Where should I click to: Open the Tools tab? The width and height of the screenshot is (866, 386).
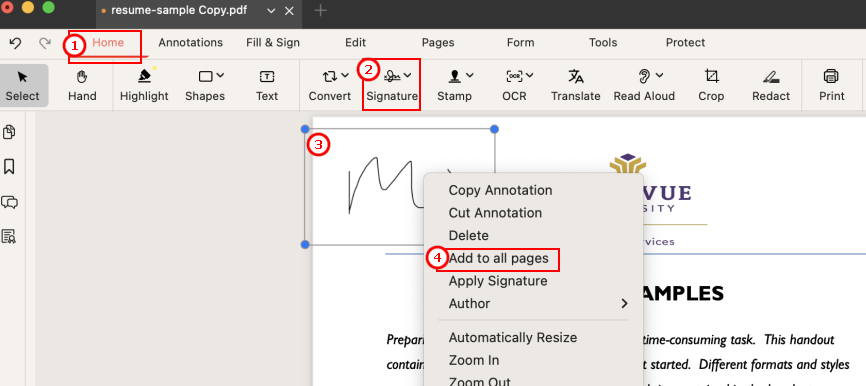point(603,43)
